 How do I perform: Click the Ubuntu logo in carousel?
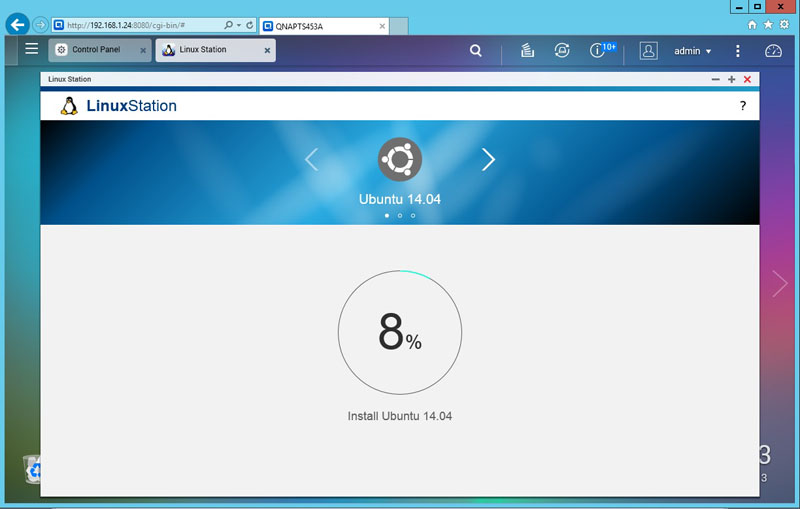(x=400, y=159)
